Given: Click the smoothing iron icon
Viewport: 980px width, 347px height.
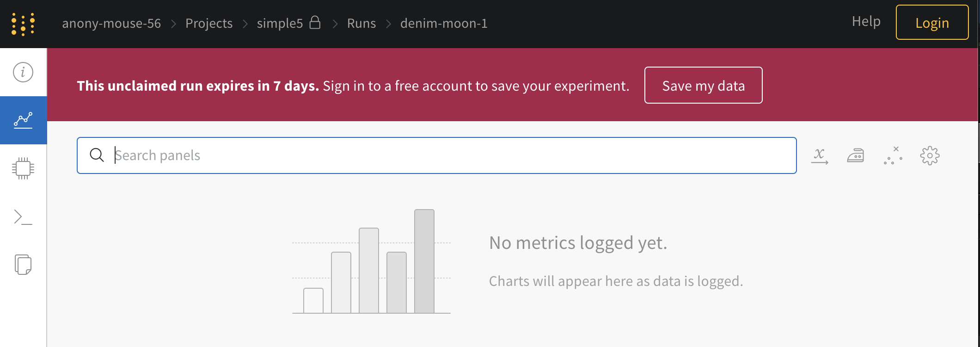Looking at the screenshot, I should click(856, 156).
